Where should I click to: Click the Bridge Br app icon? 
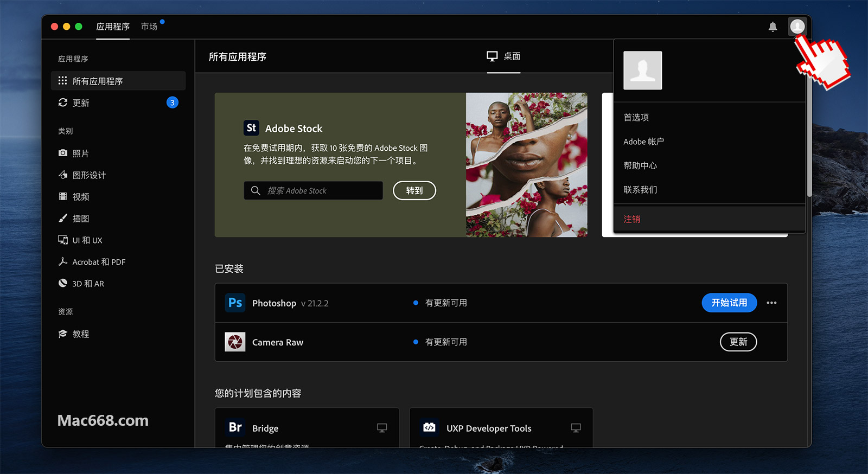pos(235,427)
